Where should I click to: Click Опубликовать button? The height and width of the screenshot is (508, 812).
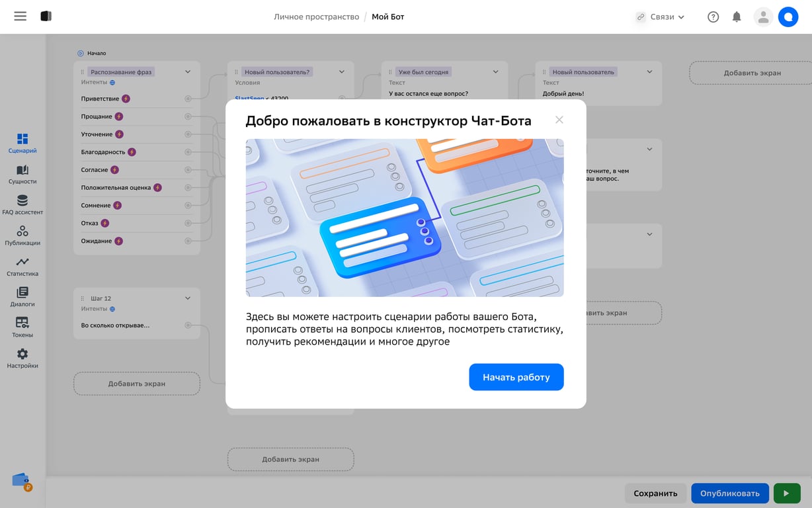(x=730, y=493)
